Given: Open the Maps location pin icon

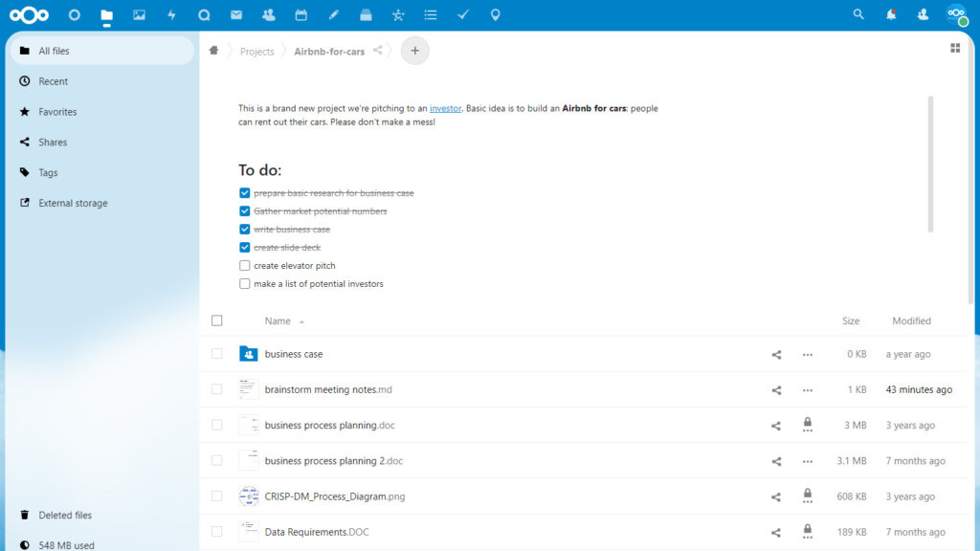Looking at the screenshot, I should [495, 14].
